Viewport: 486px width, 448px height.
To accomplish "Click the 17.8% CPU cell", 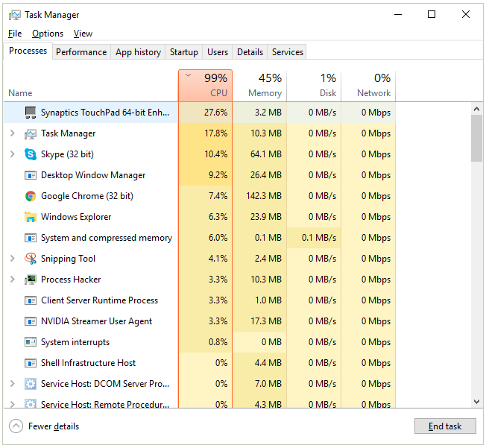I will (x=205, y=133).
